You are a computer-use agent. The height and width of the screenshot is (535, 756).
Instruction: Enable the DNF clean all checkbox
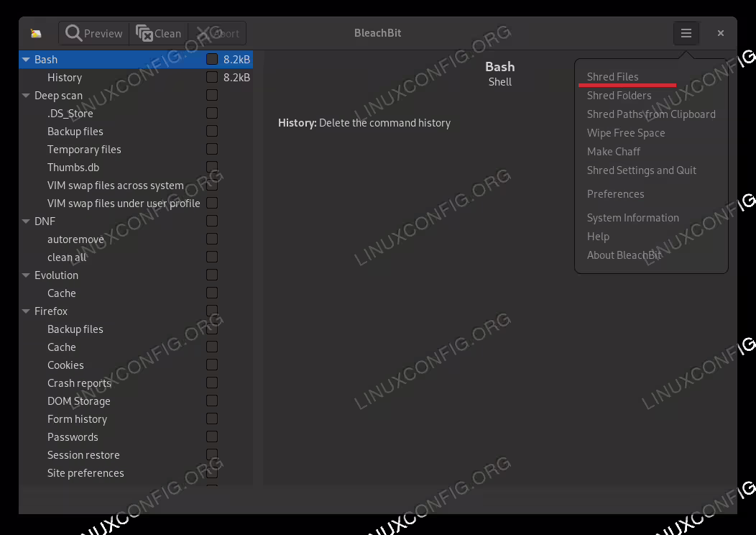(212, 257)
